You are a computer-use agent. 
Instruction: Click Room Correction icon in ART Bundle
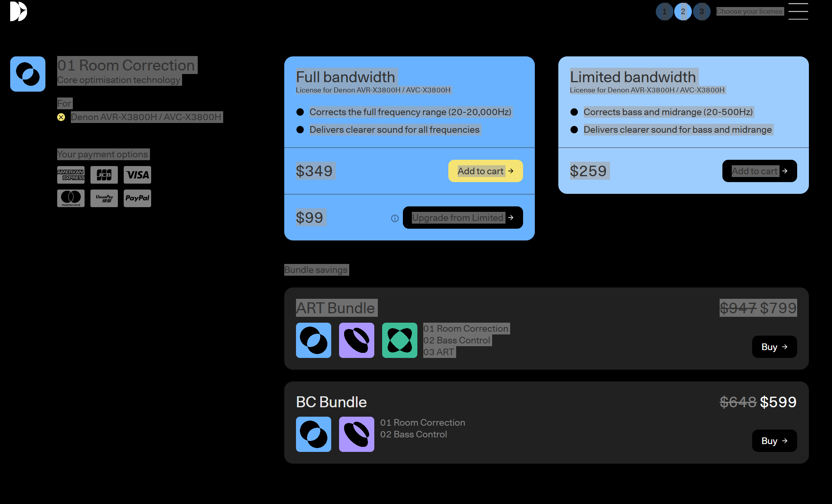tap(314, 340)
